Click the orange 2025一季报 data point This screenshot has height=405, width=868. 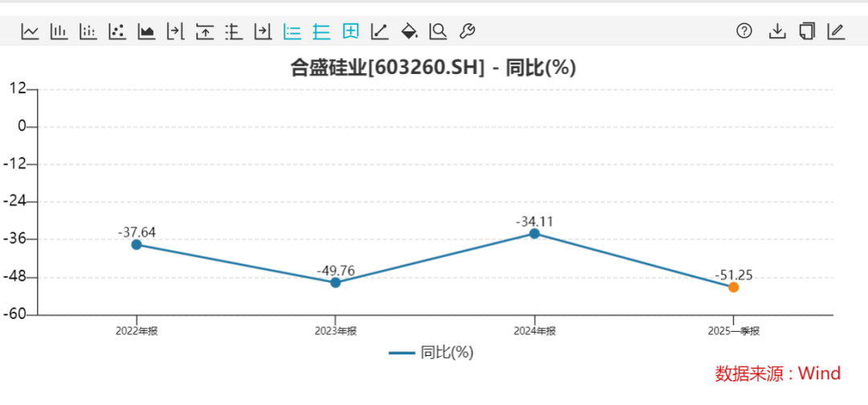pos(734,287)
